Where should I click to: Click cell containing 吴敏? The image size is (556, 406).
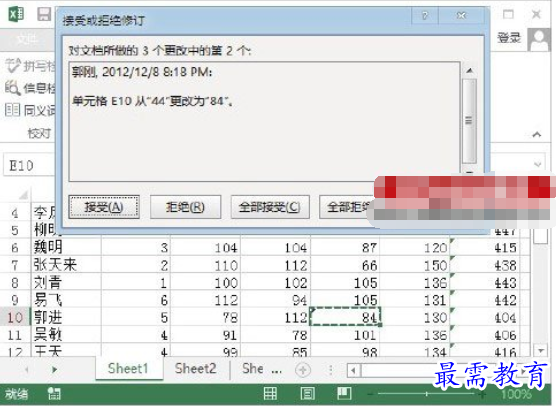66,335
